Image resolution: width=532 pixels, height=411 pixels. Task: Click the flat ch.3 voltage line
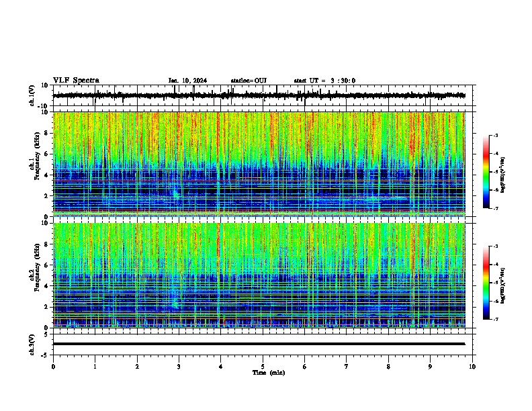pyautogui.click(x=259, y=344)
